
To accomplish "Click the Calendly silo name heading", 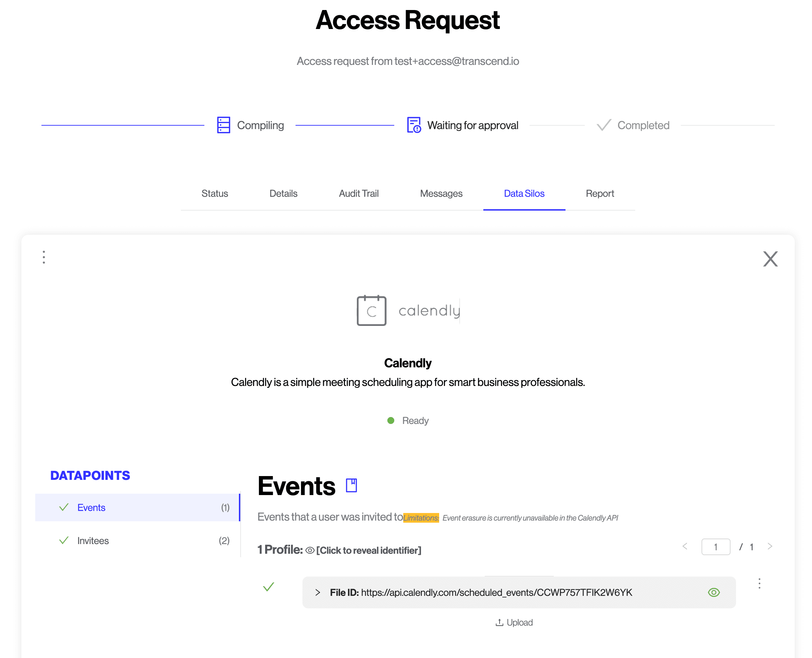I will pos(407,363).
